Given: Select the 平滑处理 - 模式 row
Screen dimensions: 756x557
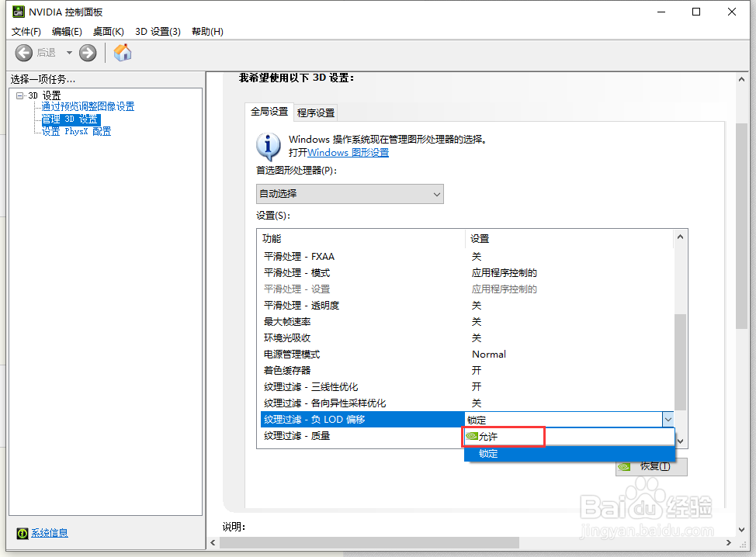Looking at the screenshot, I should [466, 273].
